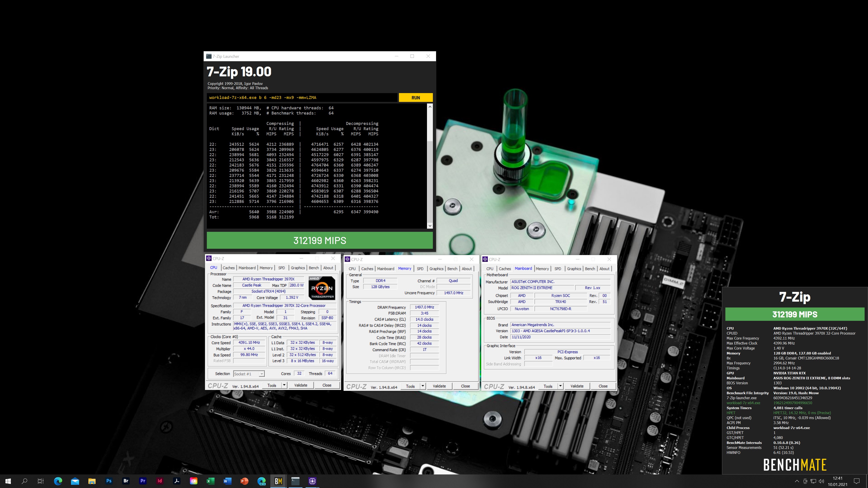Image resolution: width=868 pixels, height=488 pixels.
Task: Click BIOS Version value in CPU-Z Mainboard
Action: 560,331
